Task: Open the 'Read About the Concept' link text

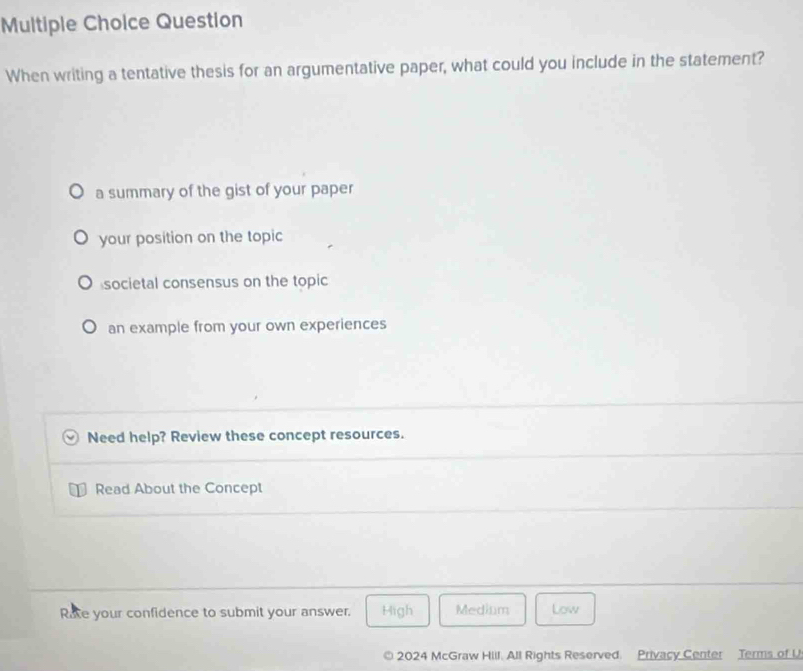Action: coord(179,488)
